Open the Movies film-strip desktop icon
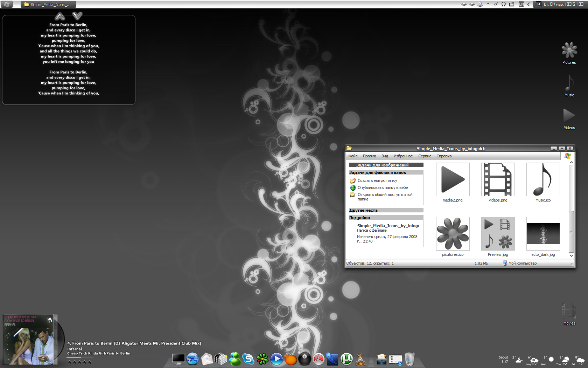The height and width of the screenshot is (368, 588). click(569, 311)
